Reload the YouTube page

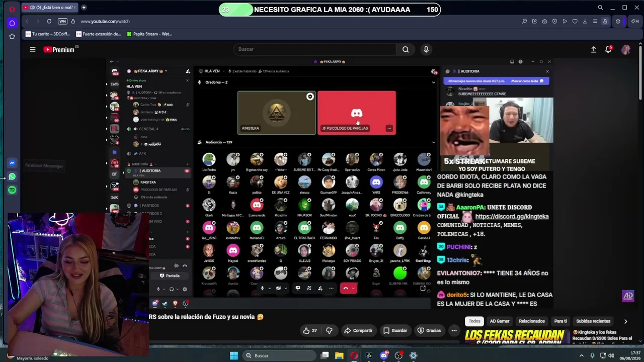point(49,21)
